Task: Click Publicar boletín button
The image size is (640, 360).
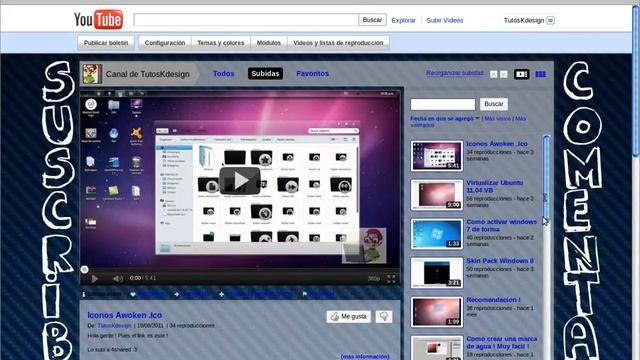Action: [106, 42]
